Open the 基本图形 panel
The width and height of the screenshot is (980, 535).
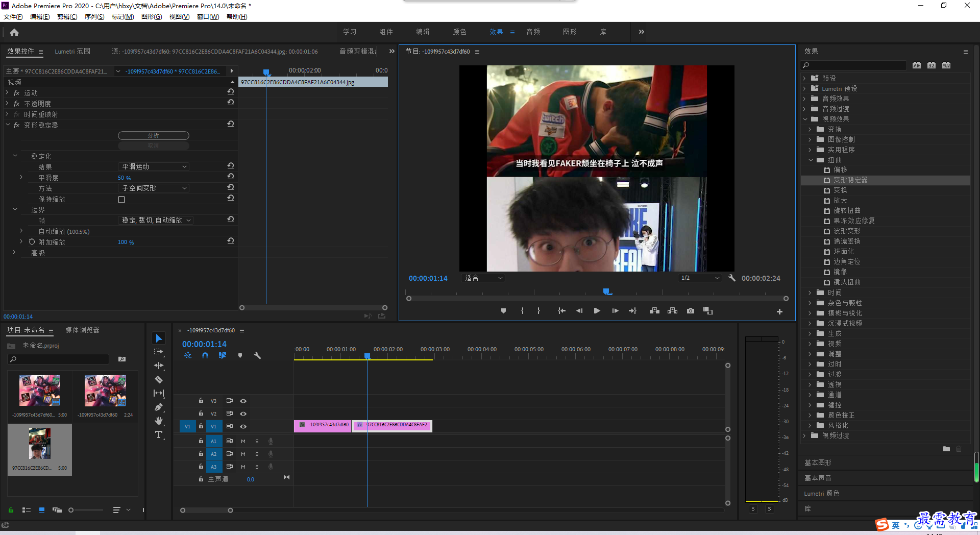pyautogui.click(x=818, y=463)
